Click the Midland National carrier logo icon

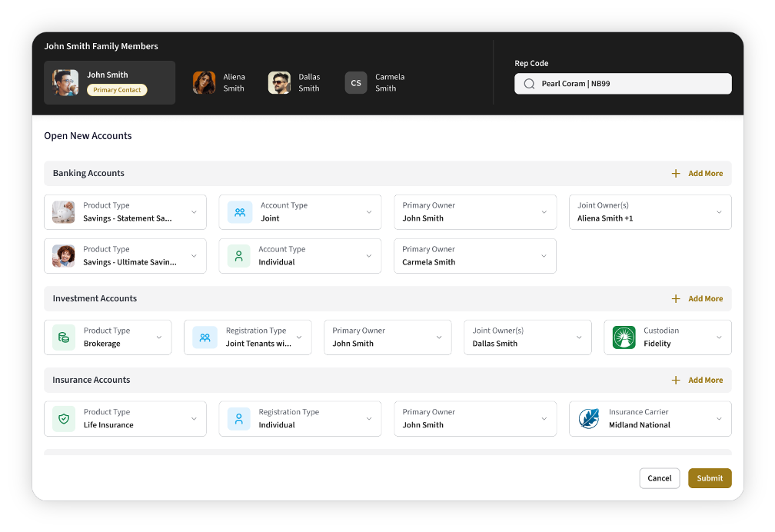point(589,419)
